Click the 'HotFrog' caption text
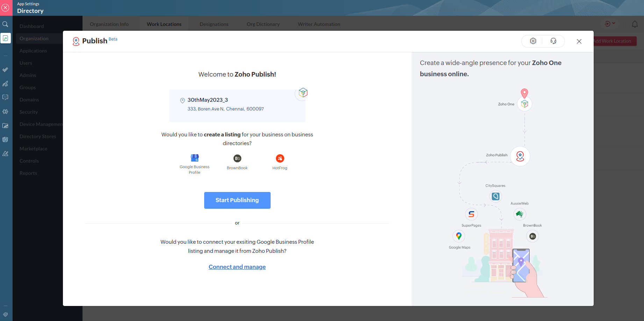Viewport: 644px width, 321px height. click(x=280, y=168)
